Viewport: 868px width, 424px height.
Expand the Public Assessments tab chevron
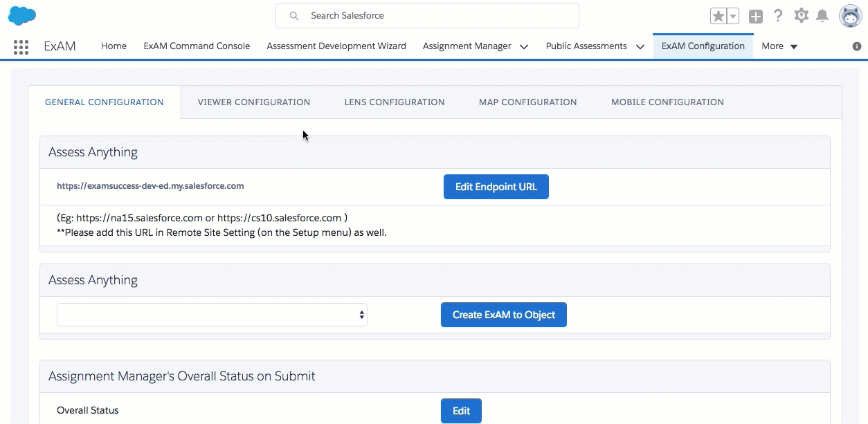(x=640, y=47)
